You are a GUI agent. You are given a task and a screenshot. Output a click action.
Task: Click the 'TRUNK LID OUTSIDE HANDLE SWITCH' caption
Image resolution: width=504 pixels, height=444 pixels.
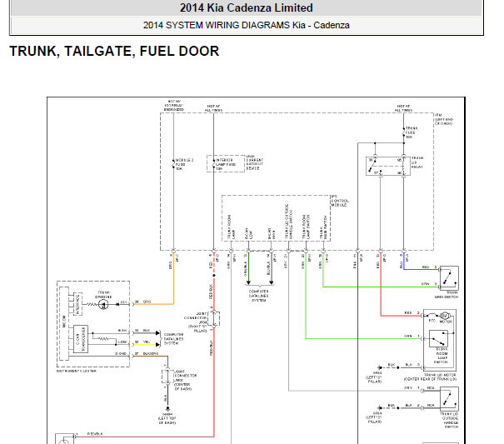tap(449, 420)
